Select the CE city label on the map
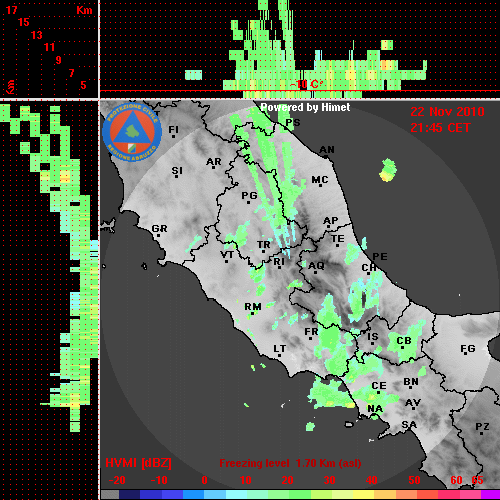Viewport: 500px width, 500px height. 379,386
